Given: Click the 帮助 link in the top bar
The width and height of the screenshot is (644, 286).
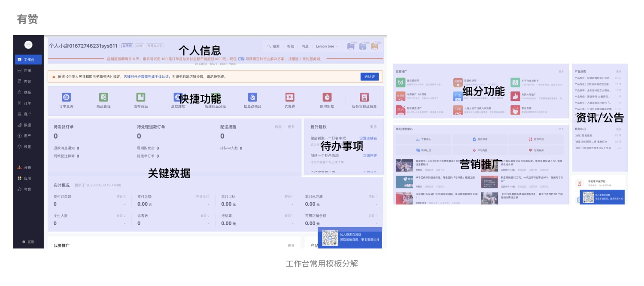Looking at the screenshot, I should (x=291, y=46).
